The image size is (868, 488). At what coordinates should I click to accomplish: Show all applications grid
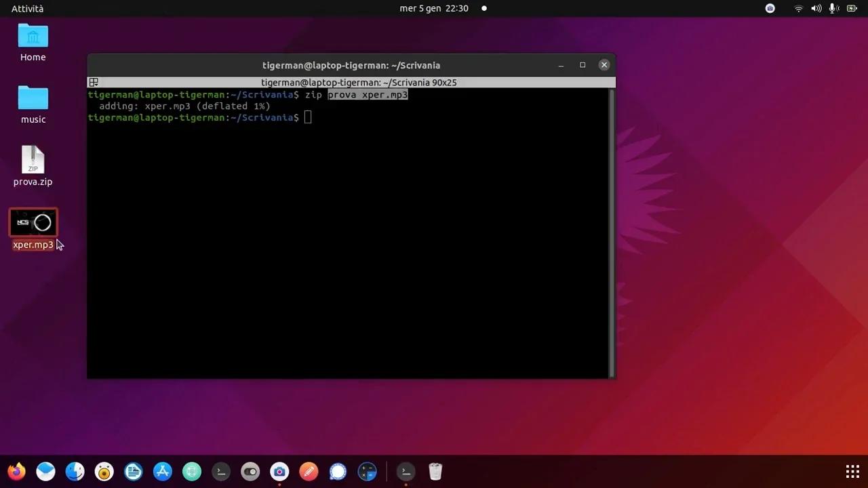852,471
